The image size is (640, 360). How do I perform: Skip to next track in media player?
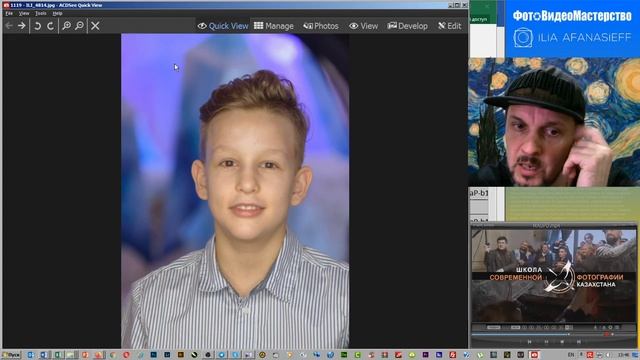coord(579,342)
